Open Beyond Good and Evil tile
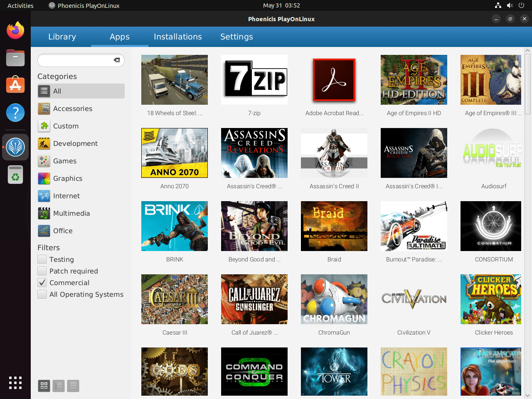This screenshot has width=532, height=399. 254,226
